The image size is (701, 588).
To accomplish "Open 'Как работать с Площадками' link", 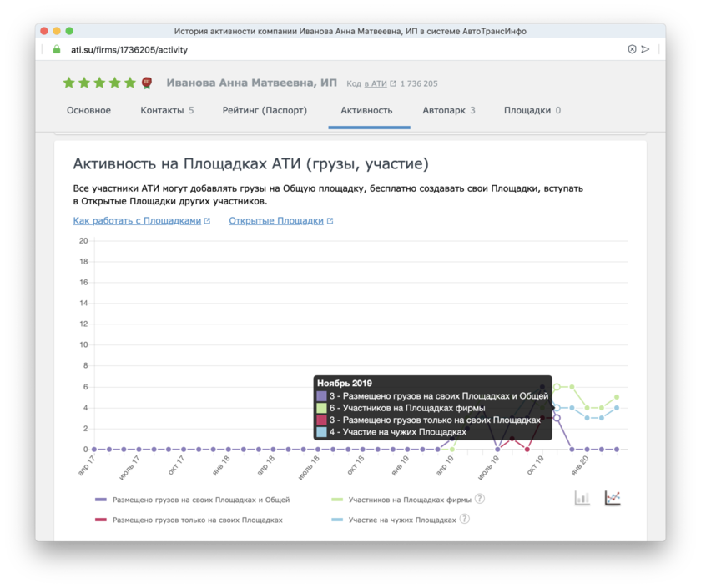I will pyautogui.click(x=138, y=221).
